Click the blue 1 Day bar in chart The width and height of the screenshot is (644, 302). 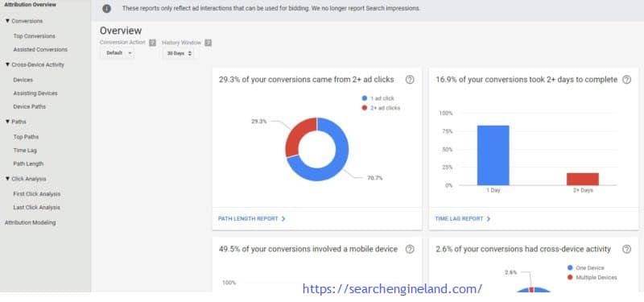(x=493, y=155)
